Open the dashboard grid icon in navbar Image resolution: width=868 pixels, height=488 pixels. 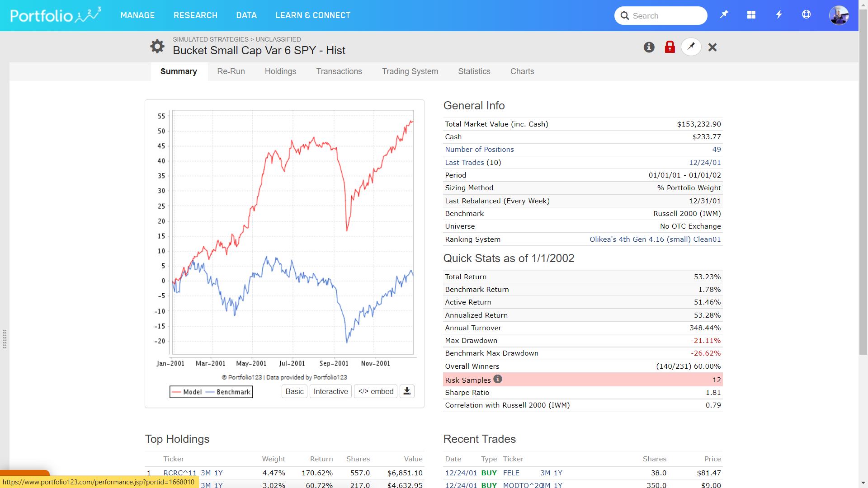click(x=751, y=15)
